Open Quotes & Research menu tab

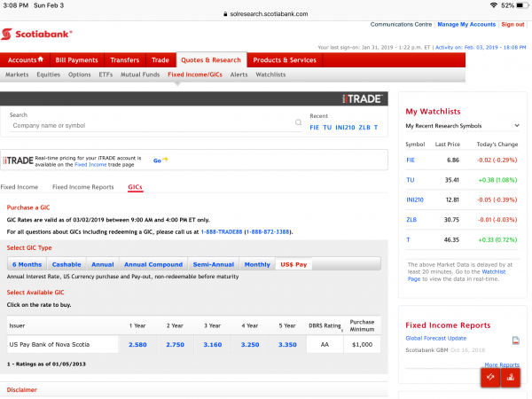pos(210,60)
